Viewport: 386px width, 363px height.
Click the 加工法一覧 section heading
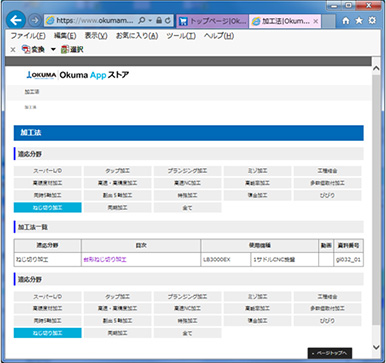click(33, 227)
